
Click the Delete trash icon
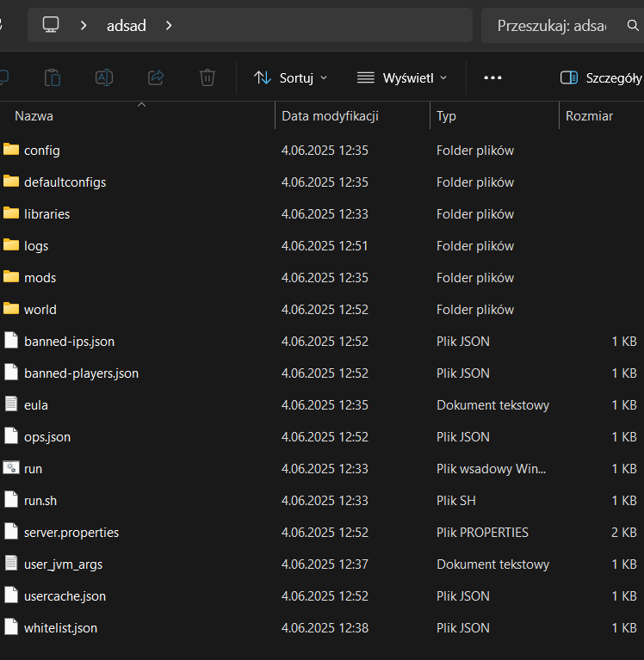click(207, 77)
